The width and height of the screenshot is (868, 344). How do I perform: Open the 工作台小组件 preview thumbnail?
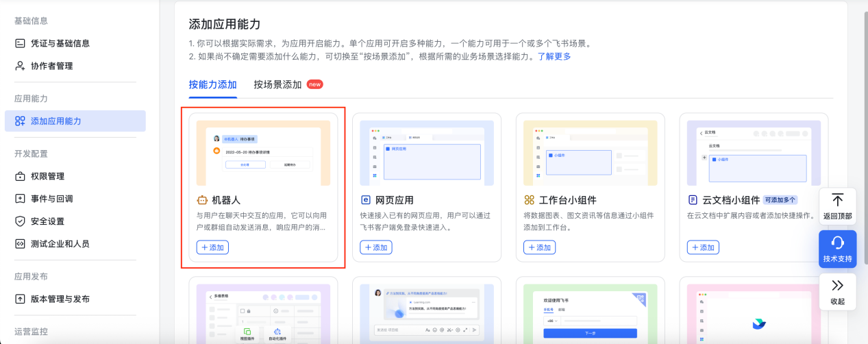tap(591, 153)
